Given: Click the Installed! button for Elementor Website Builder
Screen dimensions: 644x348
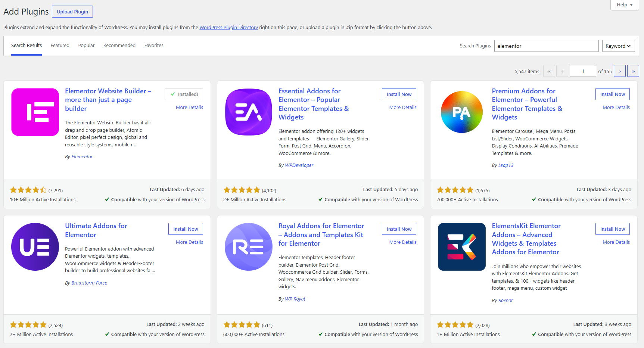Looking at the screenshot, I should (x=184, y=94).
